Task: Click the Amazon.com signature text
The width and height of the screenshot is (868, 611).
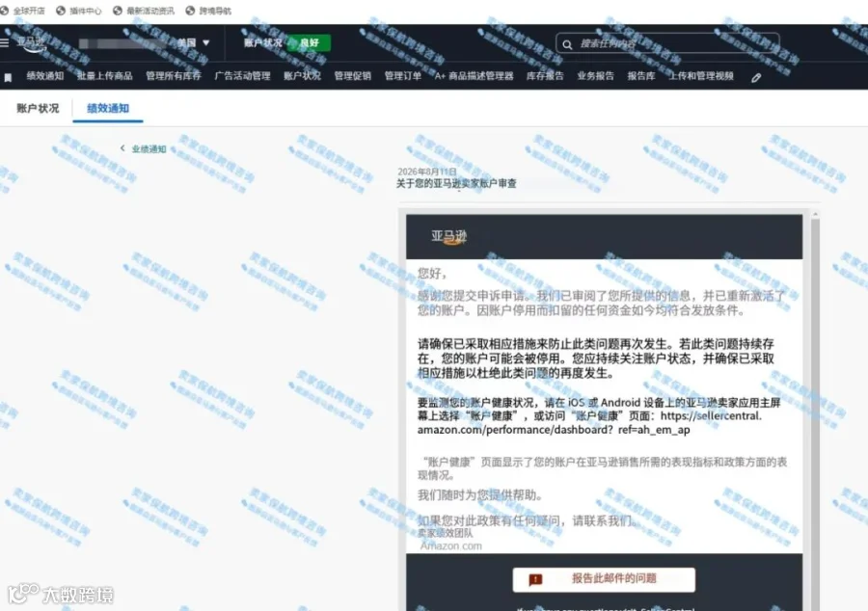Action: click(x=451, y=545)
